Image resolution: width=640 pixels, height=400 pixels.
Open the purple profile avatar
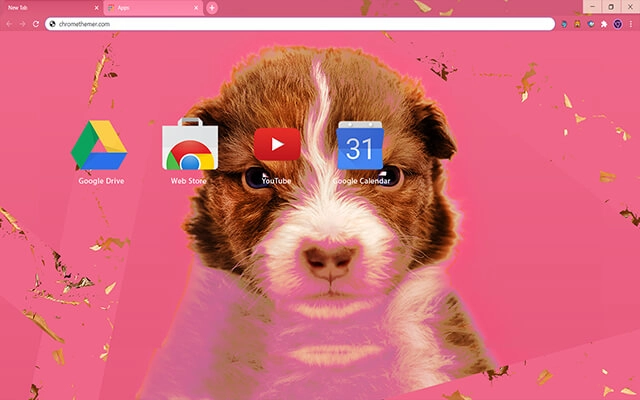(x=618, y=24)
